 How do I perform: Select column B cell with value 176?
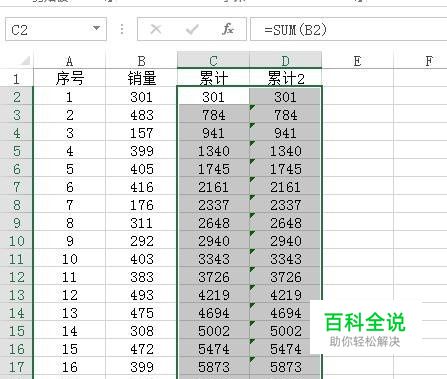[x=141, y=205]
